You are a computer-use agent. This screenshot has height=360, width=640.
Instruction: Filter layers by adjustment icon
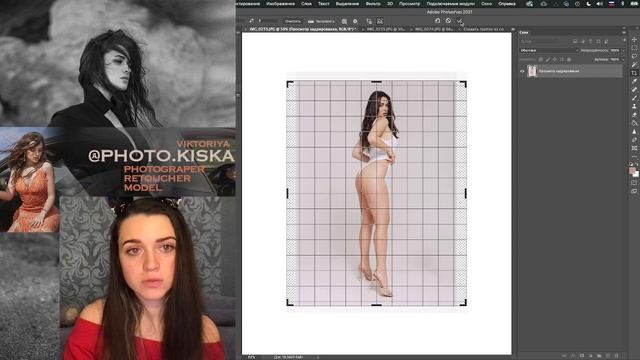point(583,41)
